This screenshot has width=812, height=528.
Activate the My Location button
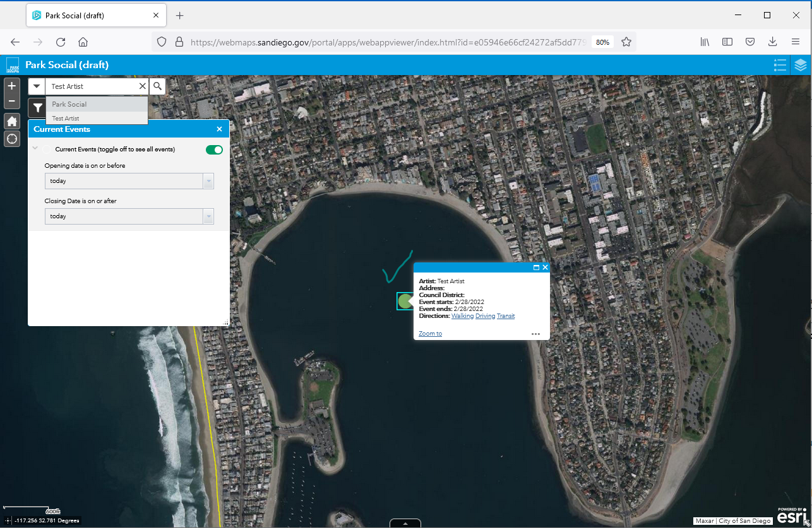point(12,139)
